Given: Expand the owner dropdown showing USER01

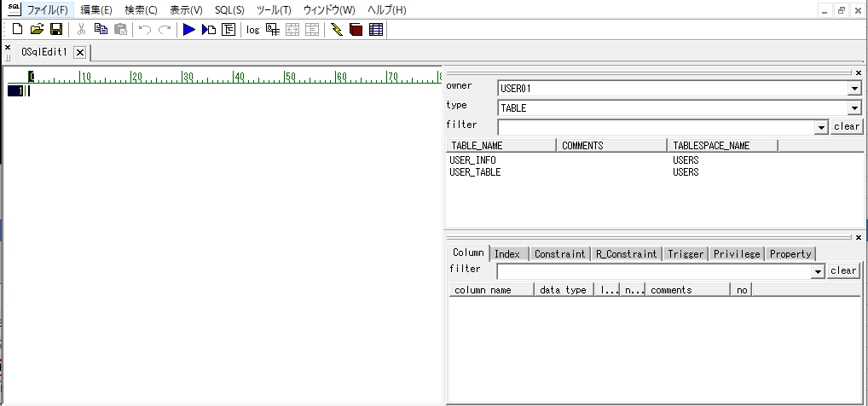Looking at the screenshot, I should coord(854,89).
